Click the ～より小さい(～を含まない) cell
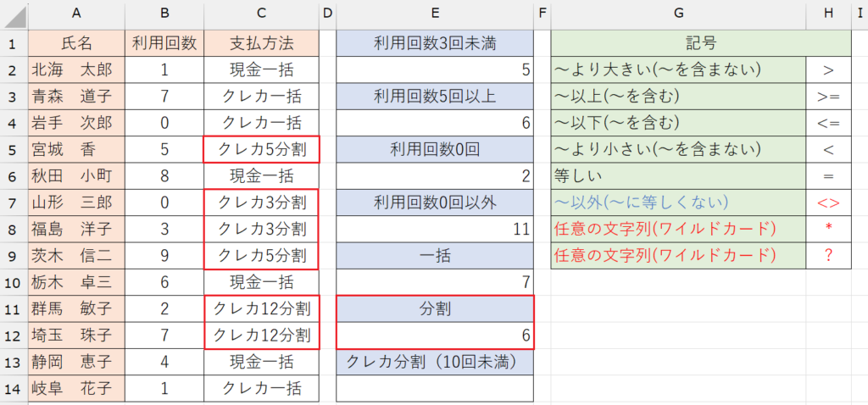The width and height of the screenshot is (868, 405). [678, 149]
